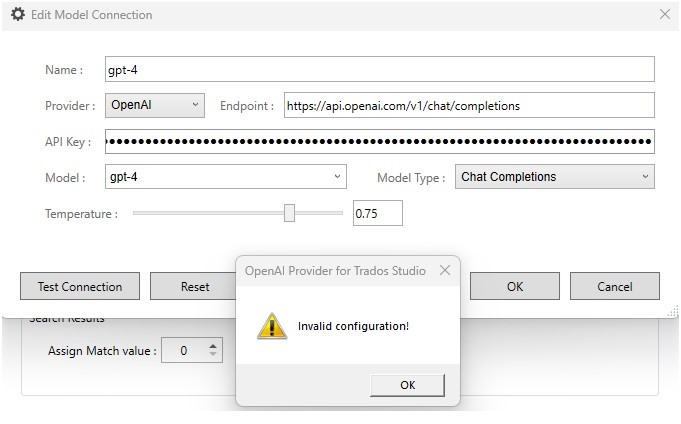The image size is (681, 424).
Task: Click the warning icon in the error dialog
Action: 271,326
